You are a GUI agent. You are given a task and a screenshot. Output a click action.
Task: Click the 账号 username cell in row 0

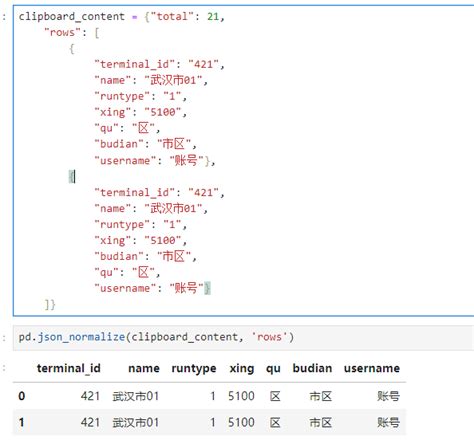(x=388, y=396)
